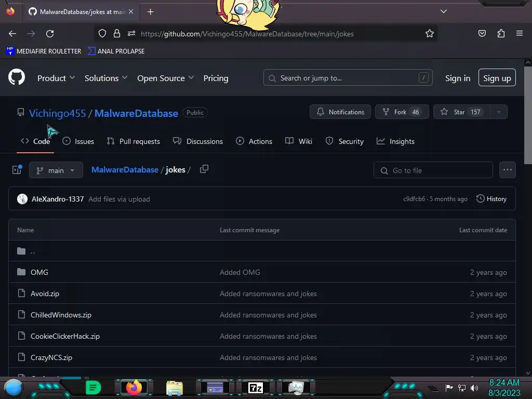Open the Pocket save icon
Image resolution: width=532 pixels, height=399 pixels.
pos(482,33)
